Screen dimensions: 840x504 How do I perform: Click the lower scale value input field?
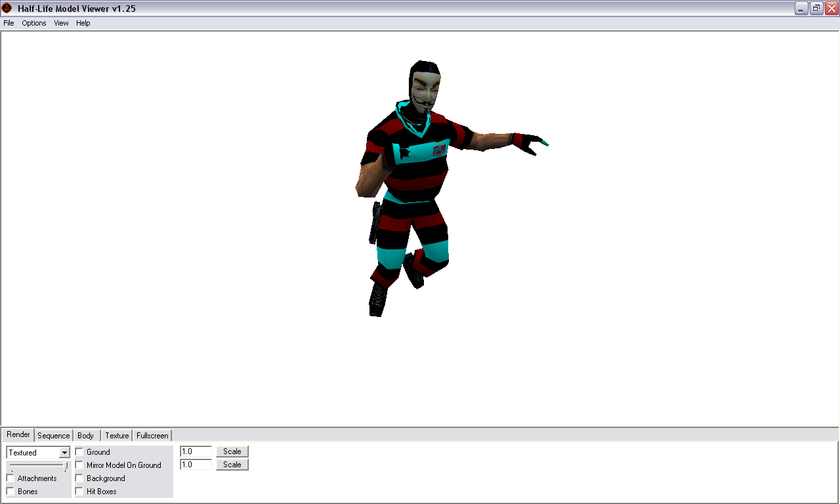pyautogui.click(x=196, y=465)
